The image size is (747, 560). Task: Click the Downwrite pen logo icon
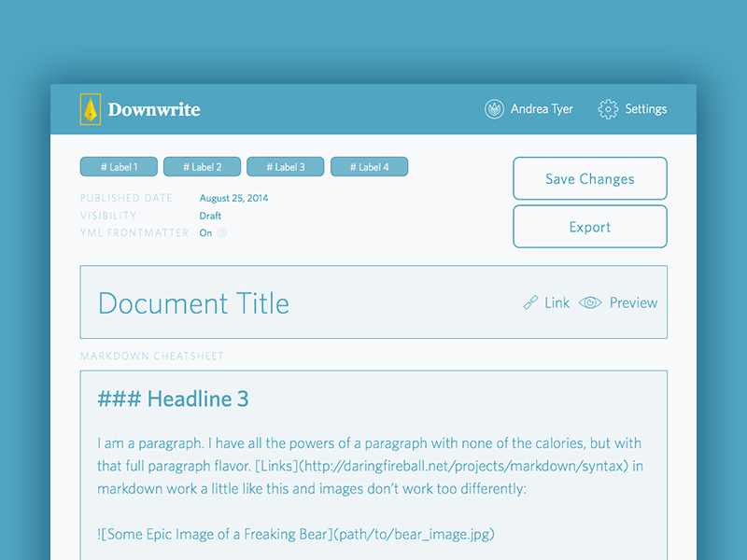tap(89, 109)
